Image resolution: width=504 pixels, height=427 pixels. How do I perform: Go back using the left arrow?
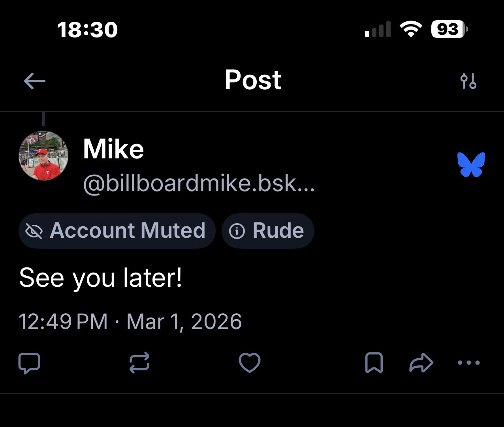[35, 81]
